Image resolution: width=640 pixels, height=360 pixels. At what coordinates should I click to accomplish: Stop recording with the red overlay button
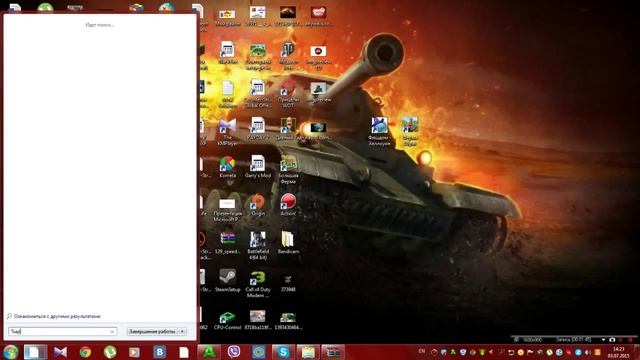pos(631,340)
